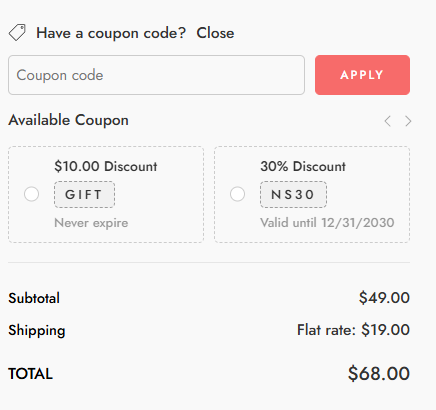Go to previous available coupon arrow
436x410 pixels.
(387, 121)
